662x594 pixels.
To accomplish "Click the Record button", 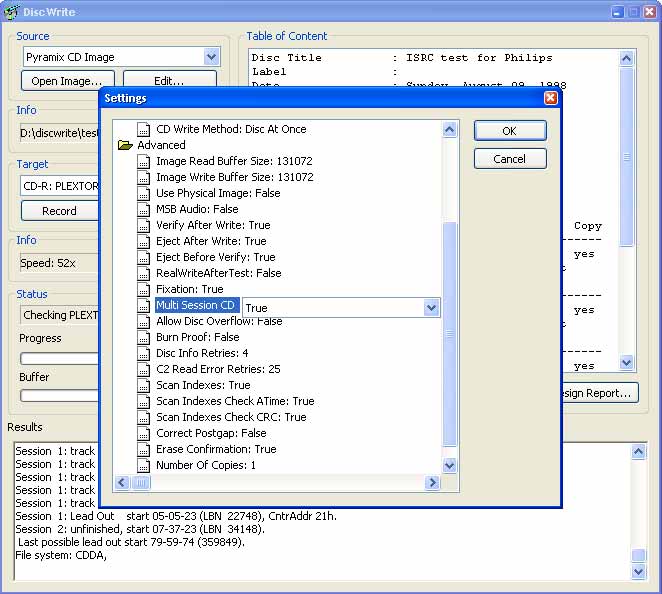I will (x=59, y=211).
